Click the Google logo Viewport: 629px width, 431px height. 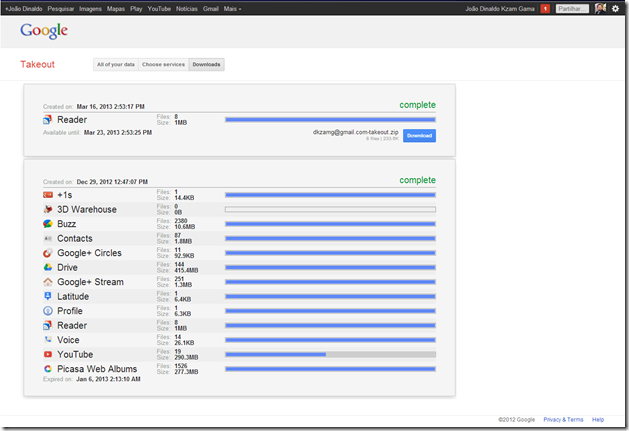[x=44, y=31]
